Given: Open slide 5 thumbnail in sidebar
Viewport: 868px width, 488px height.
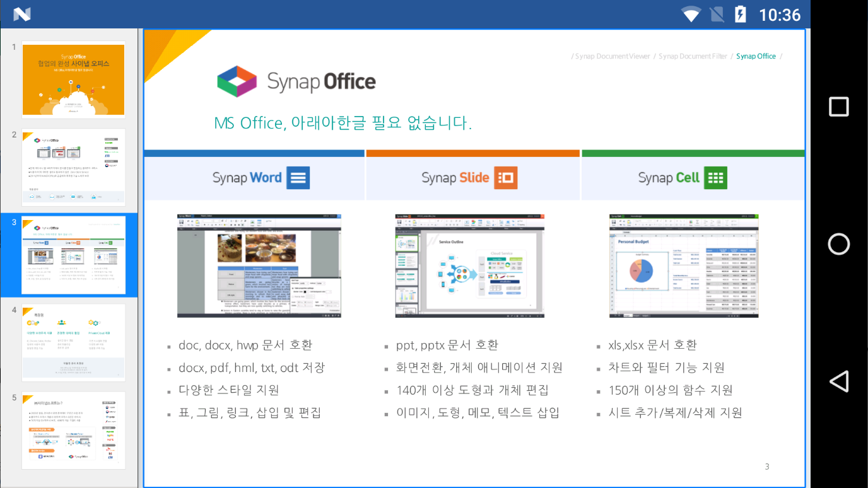Looking at the screenshot, I should coord(73,430).
